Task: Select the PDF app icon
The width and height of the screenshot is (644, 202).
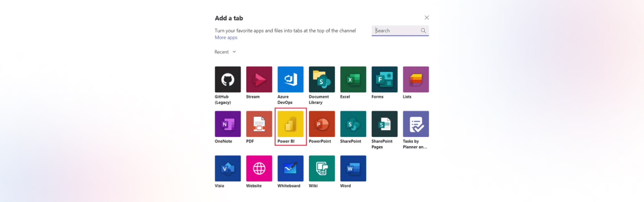Action: click(x=259, y=124)
